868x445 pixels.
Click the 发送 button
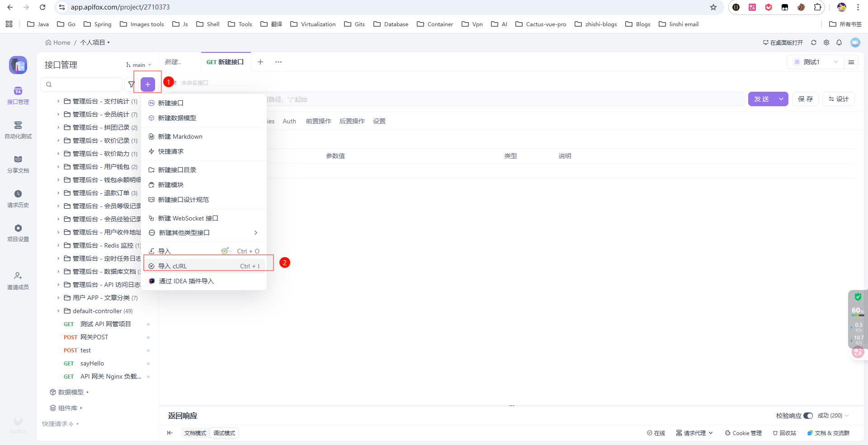coord(762,99)
